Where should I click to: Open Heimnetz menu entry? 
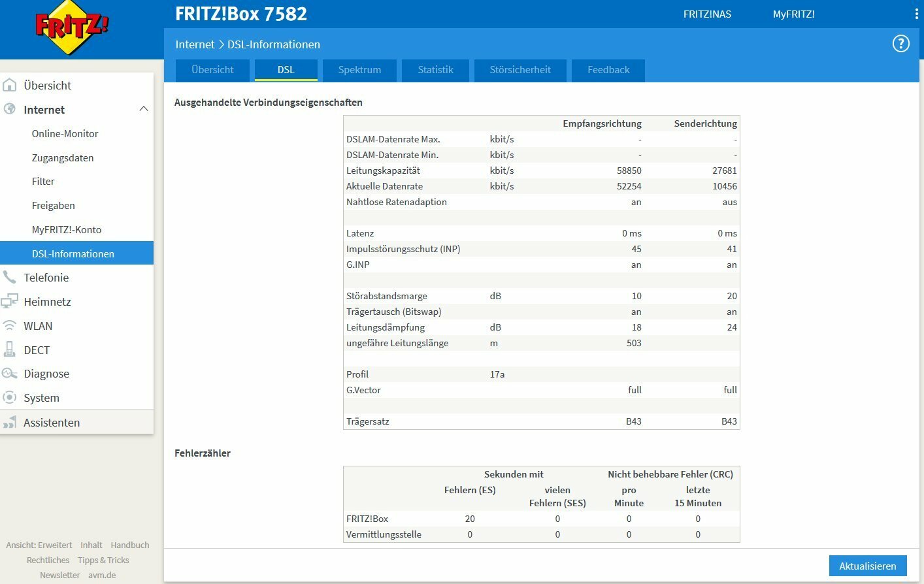pos(47,301)
